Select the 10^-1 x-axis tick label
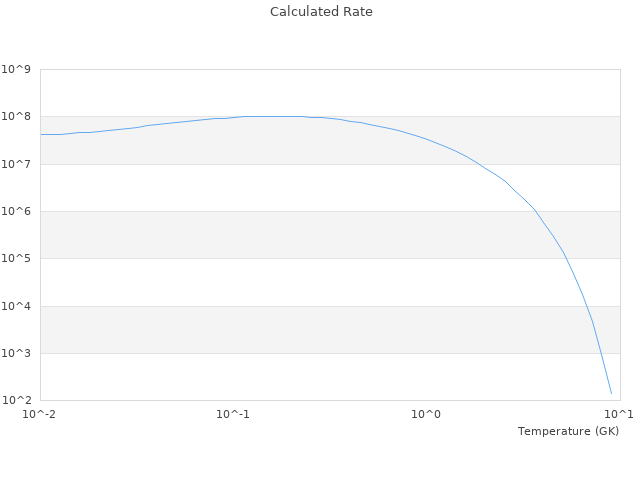Viewport: 640px width, 480px height. pyautogui.click(x=233, y=415)
